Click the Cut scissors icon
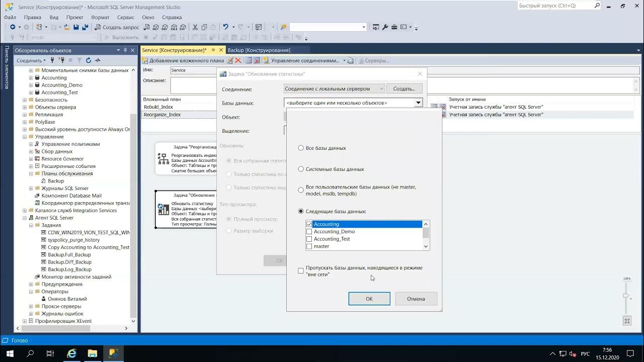 (195, 27)
